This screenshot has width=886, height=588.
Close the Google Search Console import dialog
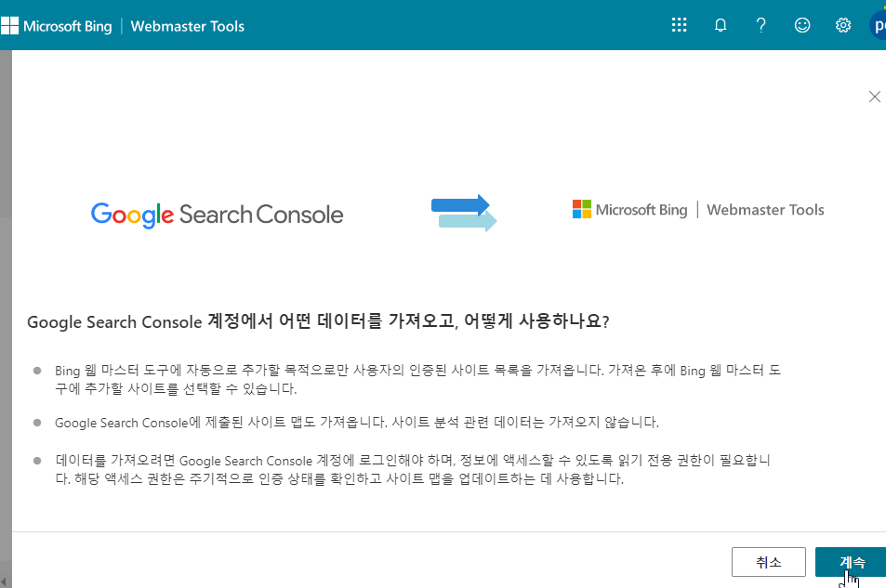coord(874,96)
